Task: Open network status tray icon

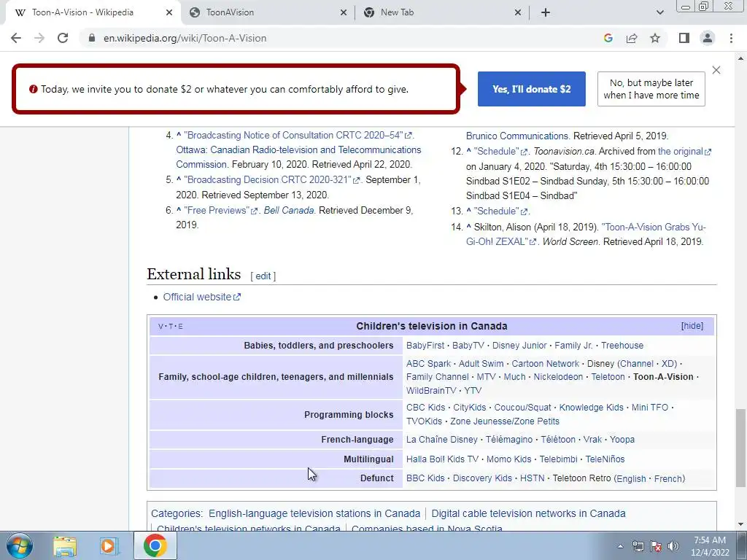Action: coord(638,546)
